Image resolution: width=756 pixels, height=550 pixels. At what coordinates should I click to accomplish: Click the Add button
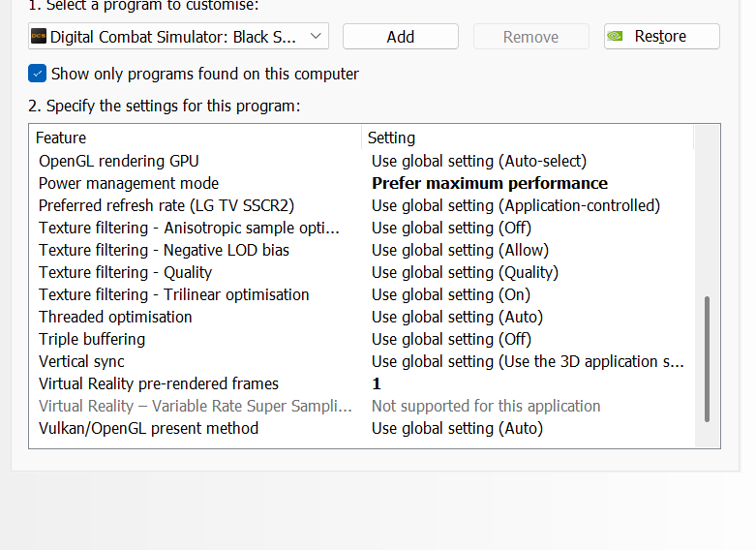point(400,37)
